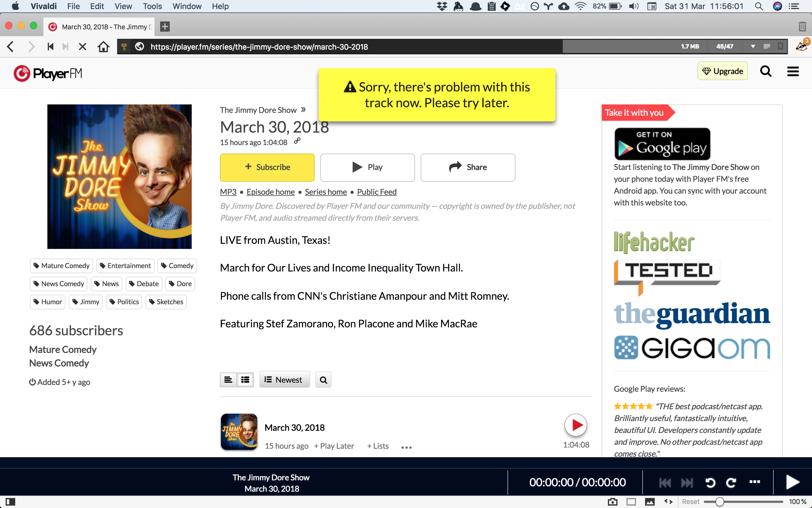812x508 pixels.
Task: Click The Jimmy Dore Show breadcrumb
Action: coord(258,110)
